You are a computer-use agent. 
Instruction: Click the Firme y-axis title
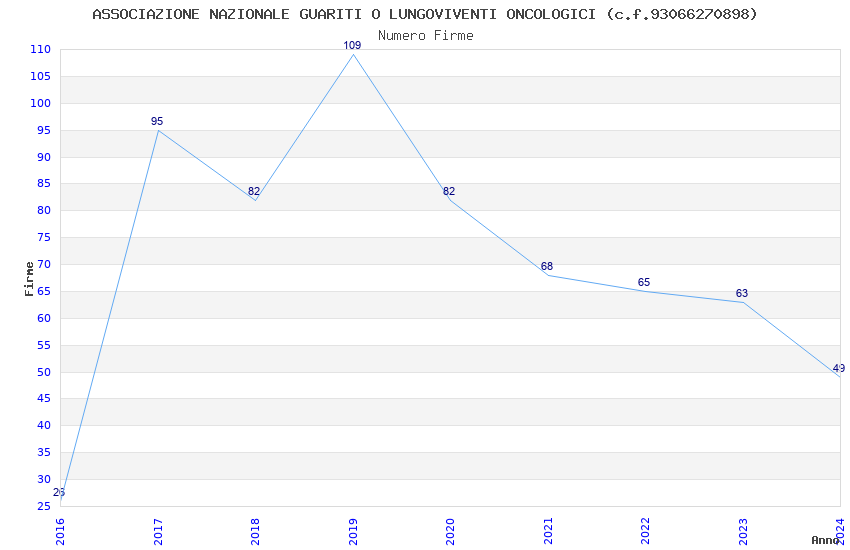tap(29, 279)
